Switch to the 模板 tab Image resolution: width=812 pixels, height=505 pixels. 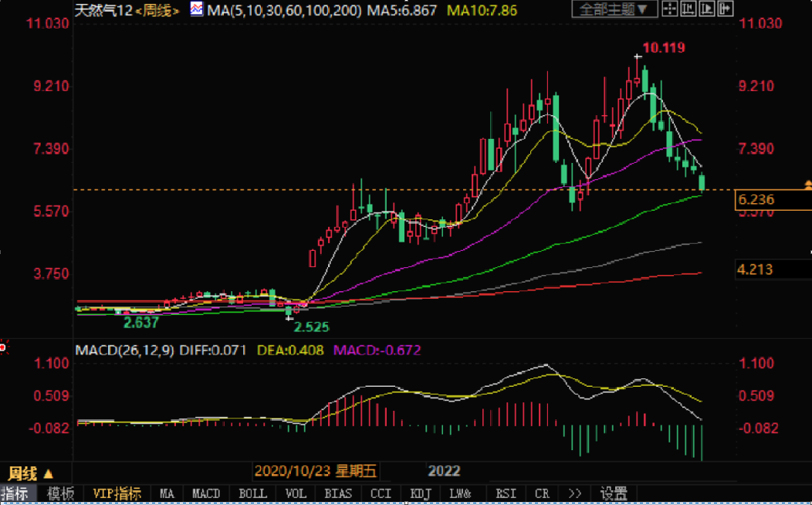tap(61, 493)
